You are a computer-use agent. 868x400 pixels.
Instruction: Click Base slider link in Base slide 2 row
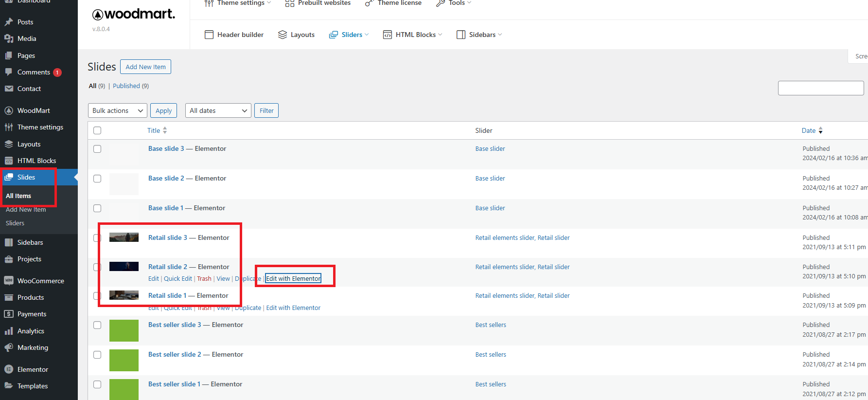click(490, 178)
